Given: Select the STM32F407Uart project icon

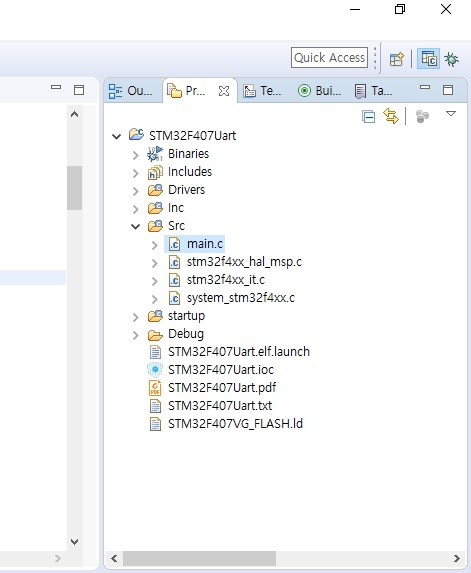Looking at the screenshot, I should 136,134.
